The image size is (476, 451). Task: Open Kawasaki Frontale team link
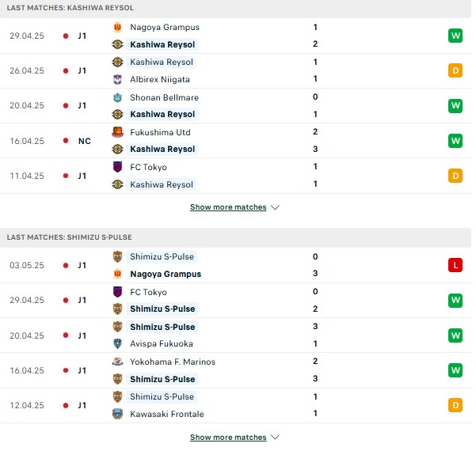[167, 414]
